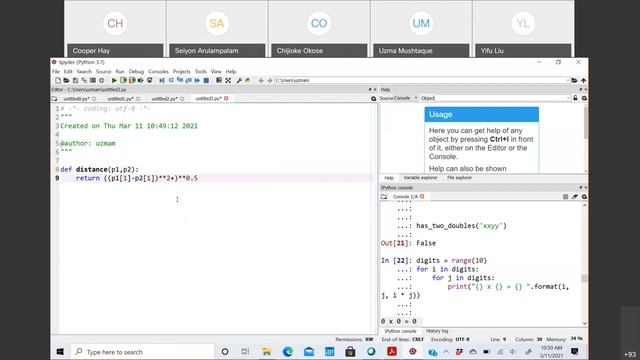Viewport: 640px width, 360px height.
Task: Click the Debug file toolbar icon
Action: (x=162, y=80)
